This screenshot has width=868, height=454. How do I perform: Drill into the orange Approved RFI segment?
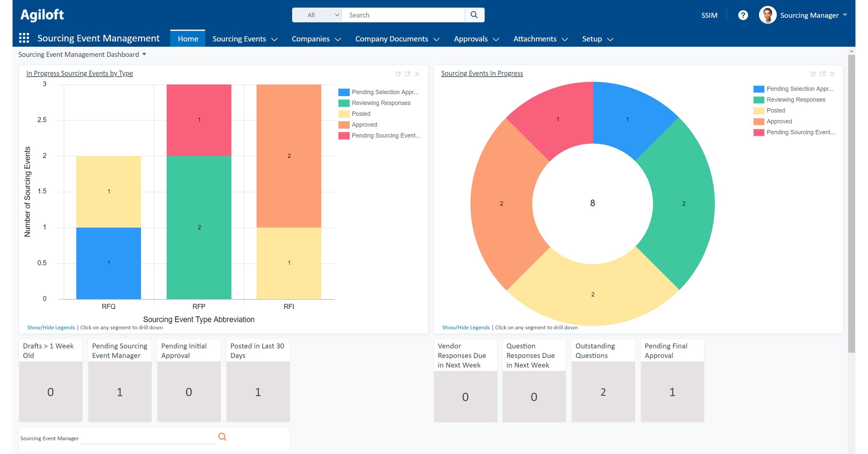click(x=289, y=156)
